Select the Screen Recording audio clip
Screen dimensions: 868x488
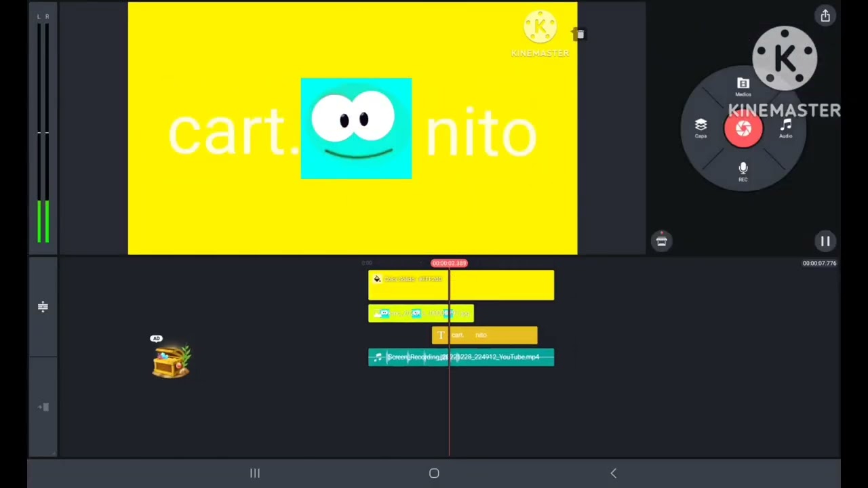(461, 357)
